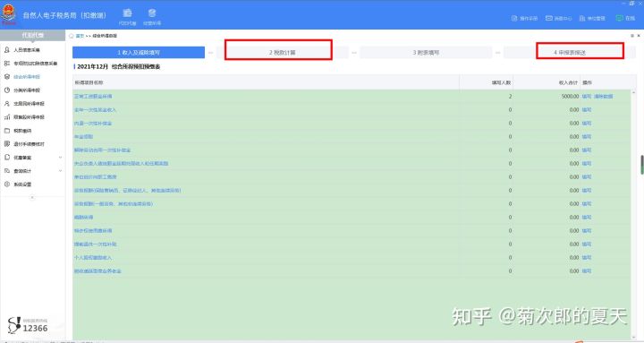The width and height of the screenshot is (644, 343).
Task: Open the 消息中心 message center
Action: point(558,18)
